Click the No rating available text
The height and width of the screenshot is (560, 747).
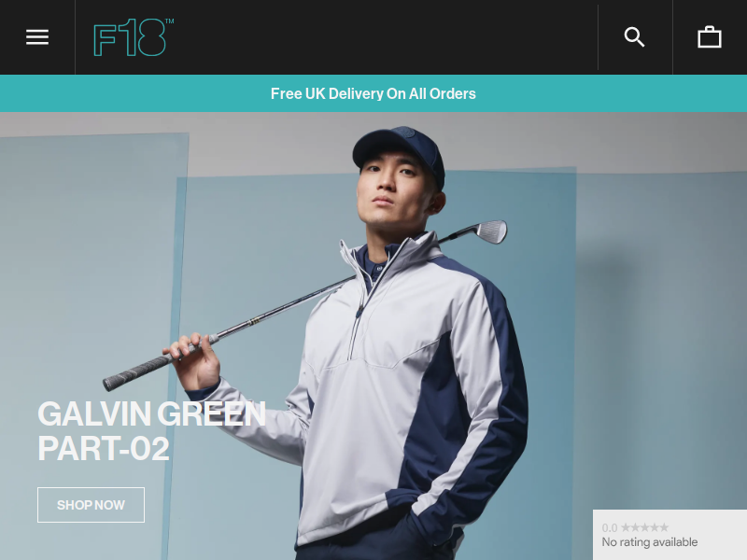[649, 542]
